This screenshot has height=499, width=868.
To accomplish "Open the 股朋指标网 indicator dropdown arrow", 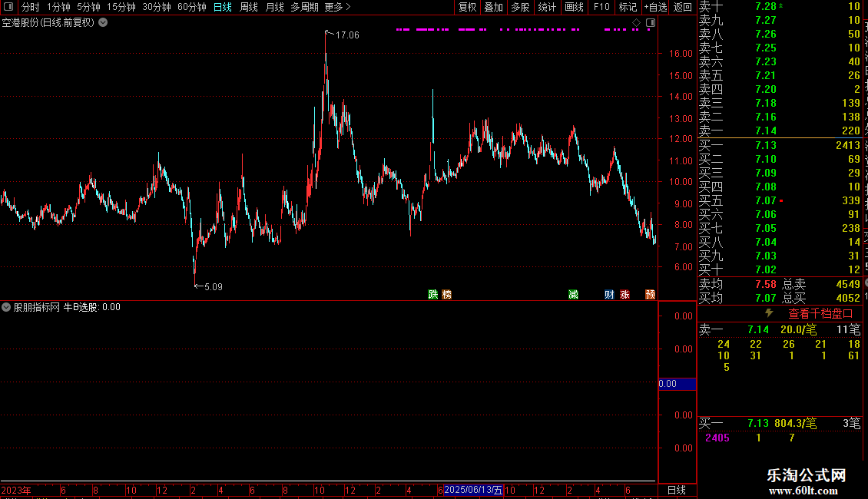I will tap(6, 307).
